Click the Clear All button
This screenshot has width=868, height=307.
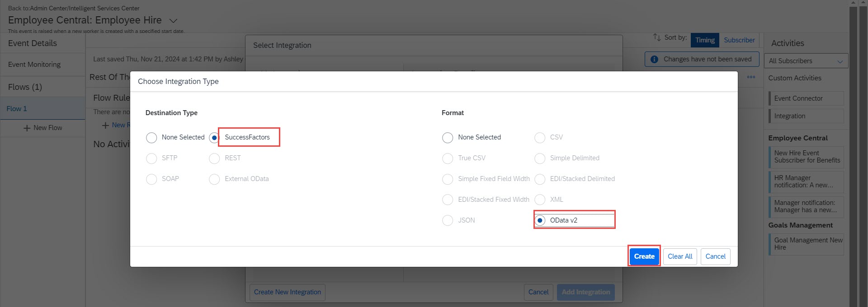(x=680, y=256)
